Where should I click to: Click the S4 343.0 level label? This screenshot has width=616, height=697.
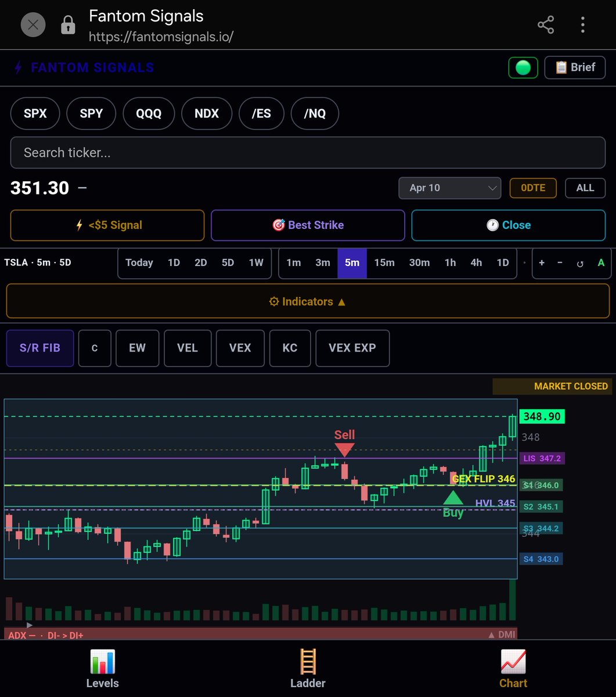tap(541, 559)
